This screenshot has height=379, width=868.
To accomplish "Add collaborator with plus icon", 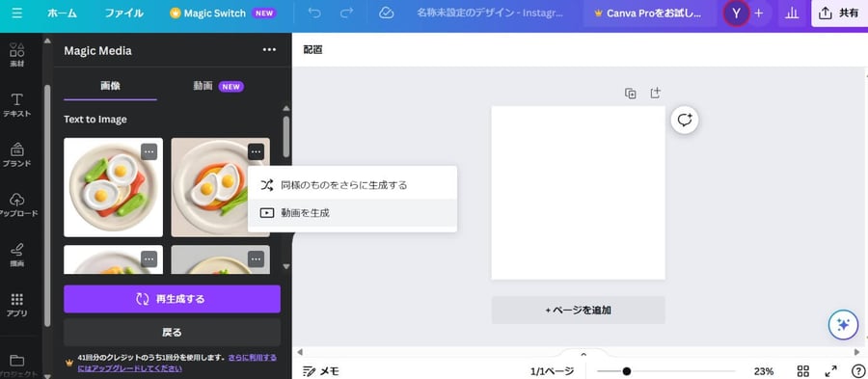I will click(758, 14).
